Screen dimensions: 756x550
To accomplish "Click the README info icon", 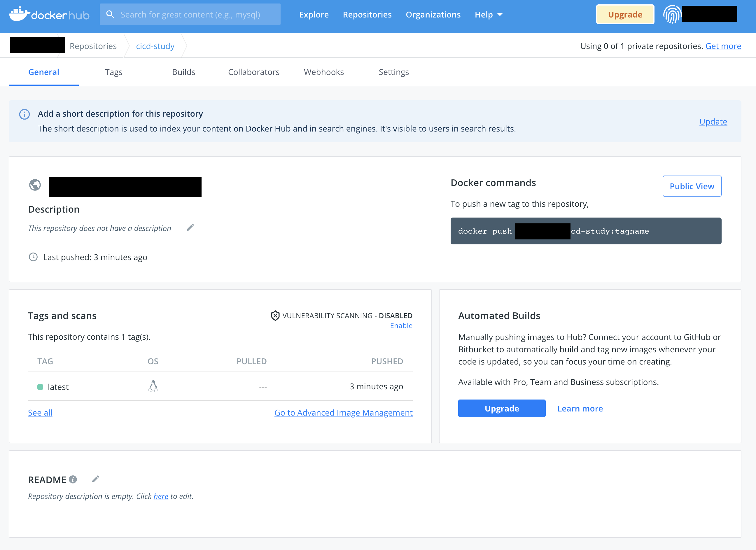I will pyautogui.click(x=73, y=479).
